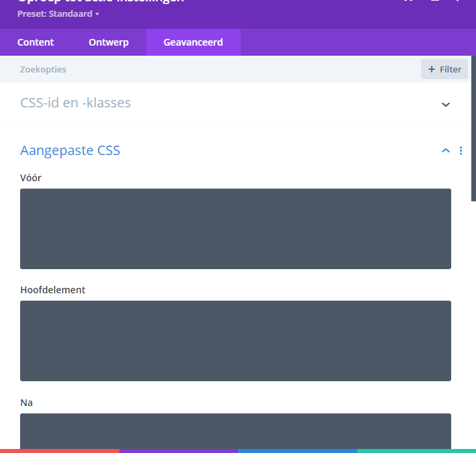476x453 pixels.
Task: Click the Filter button
Action: point(444,69)
